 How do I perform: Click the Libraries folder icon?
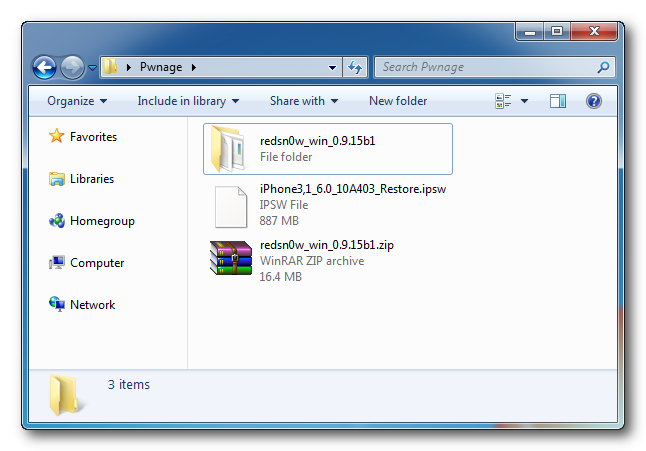point(56,179)
